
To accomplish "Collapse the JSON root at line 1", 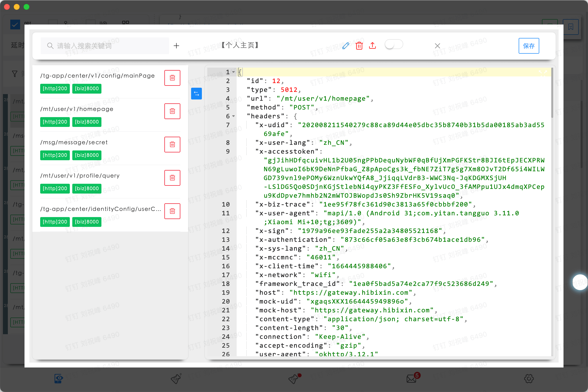I will point(233,72).
